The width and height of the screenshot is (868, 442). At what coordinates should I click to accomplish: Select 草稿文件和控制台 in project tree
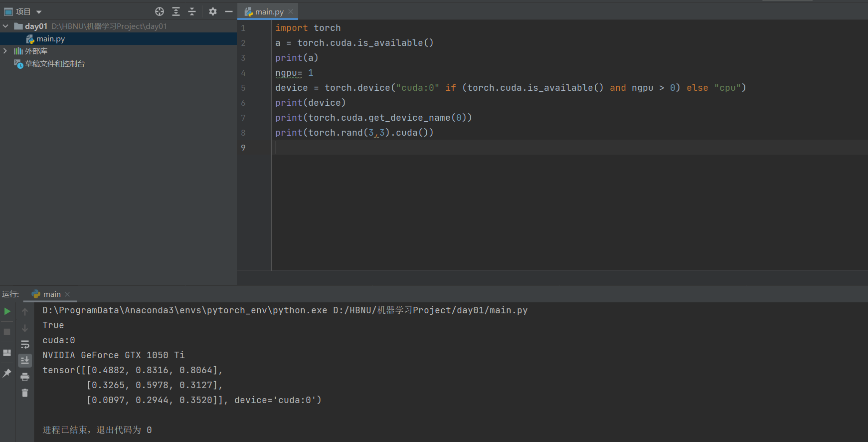tap(55, 63)
